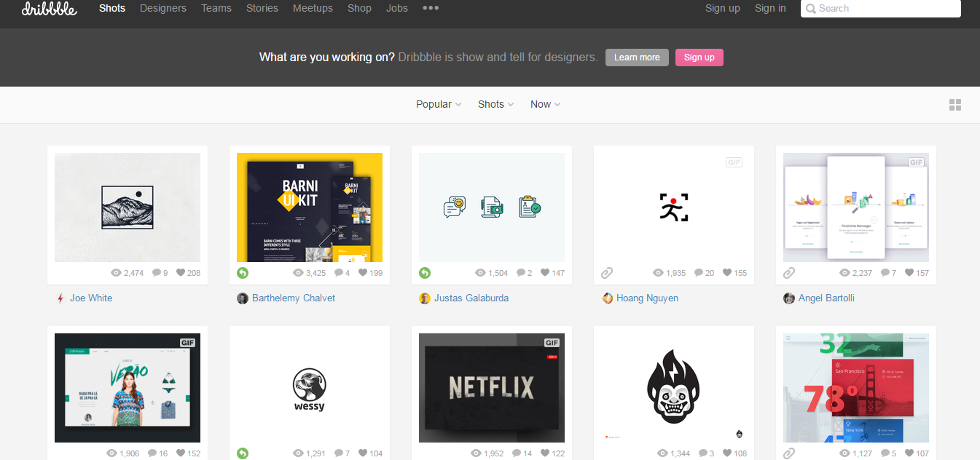Viewport: 980px width, 460px height.
Task: Click the pro lightning bolt beside Joe White
Action: (60, 298)
